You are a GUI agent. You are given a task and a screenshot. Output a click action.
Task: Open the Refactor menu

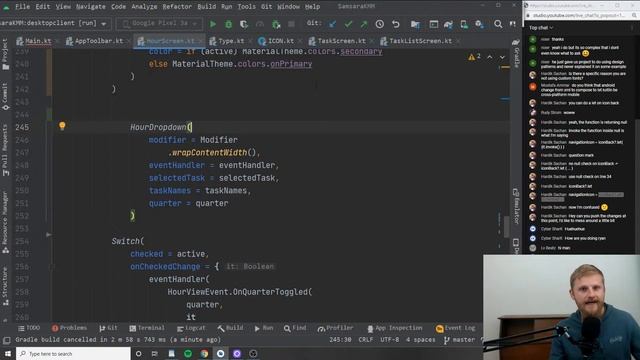click(x=177, y=7)
